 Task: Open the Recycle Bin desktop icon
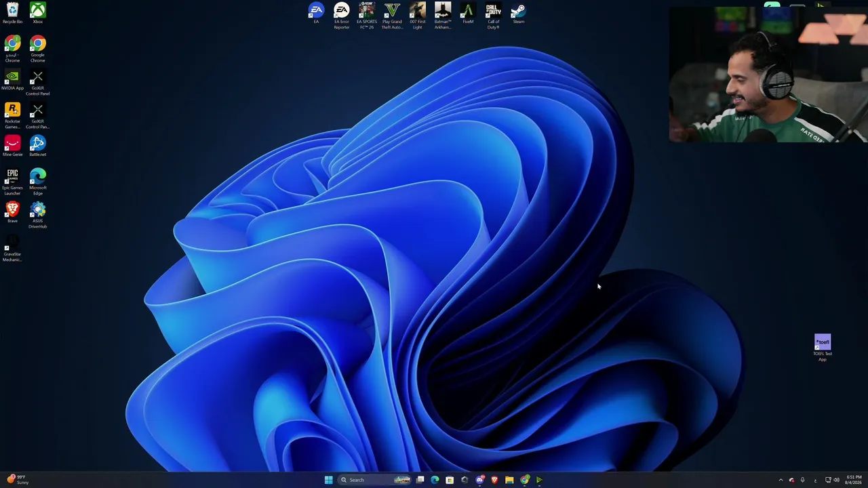[x=12, y=14]
